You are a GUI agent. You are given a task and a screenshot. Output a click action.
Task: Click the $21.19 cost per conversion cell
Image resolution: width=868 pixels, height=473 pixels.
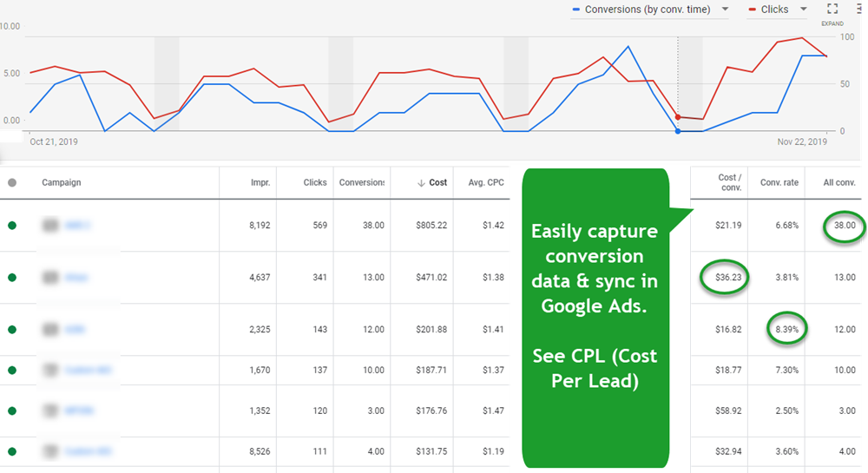click(x=728, y=225)
